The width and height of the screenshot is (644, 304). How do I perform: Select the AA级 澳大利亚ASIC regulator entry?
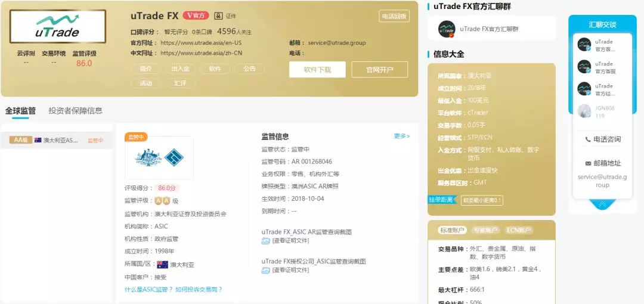[56, 141]
